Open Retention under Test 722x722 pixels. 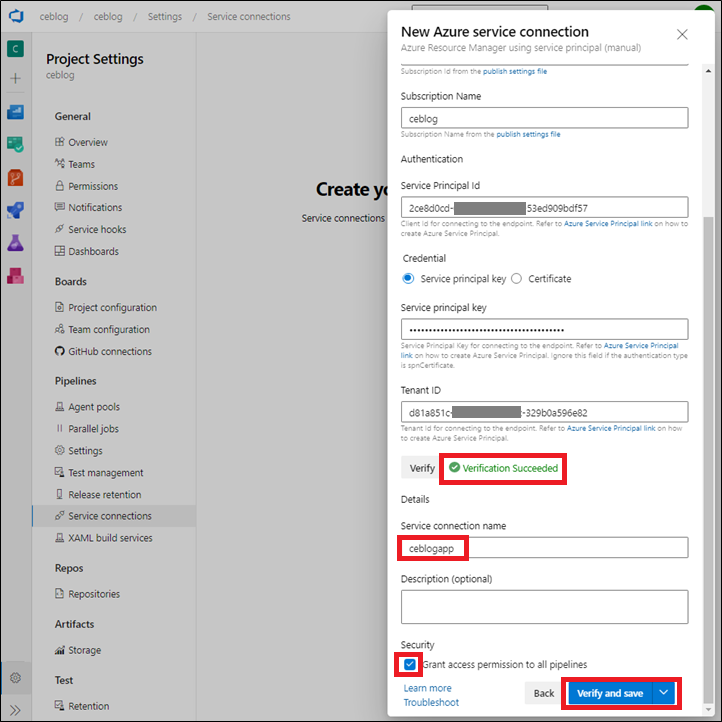point(88,706)
